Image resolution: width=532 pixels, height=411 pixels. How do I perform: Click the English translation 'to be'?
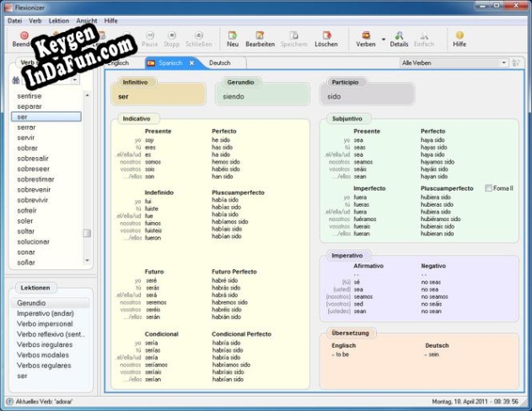click(341, 354)
